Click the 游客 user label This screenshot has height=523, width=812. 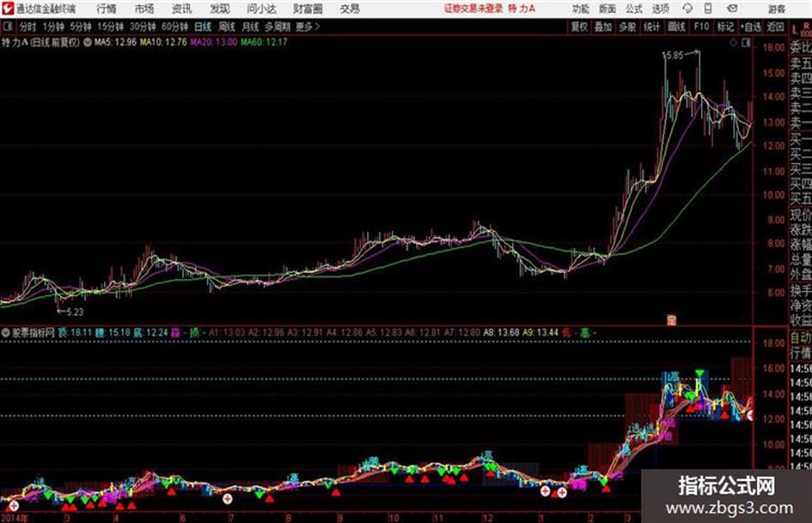tap(776, 9)
